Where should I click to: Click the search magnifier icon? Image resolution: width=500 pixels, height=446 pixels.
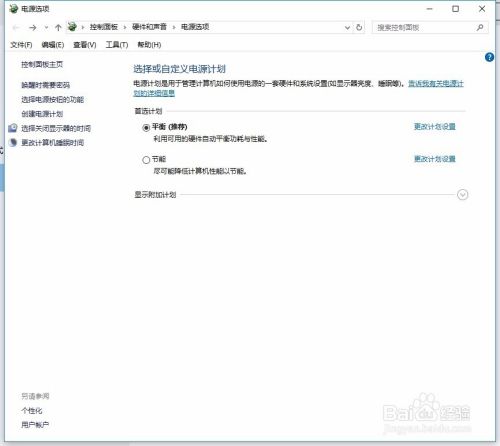480,27
